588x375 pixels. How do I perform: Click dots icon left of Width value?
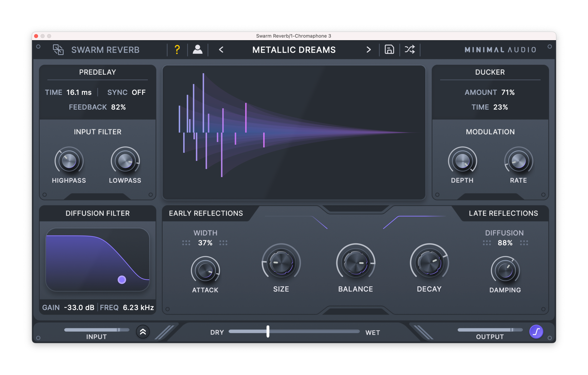click(186, 243)
